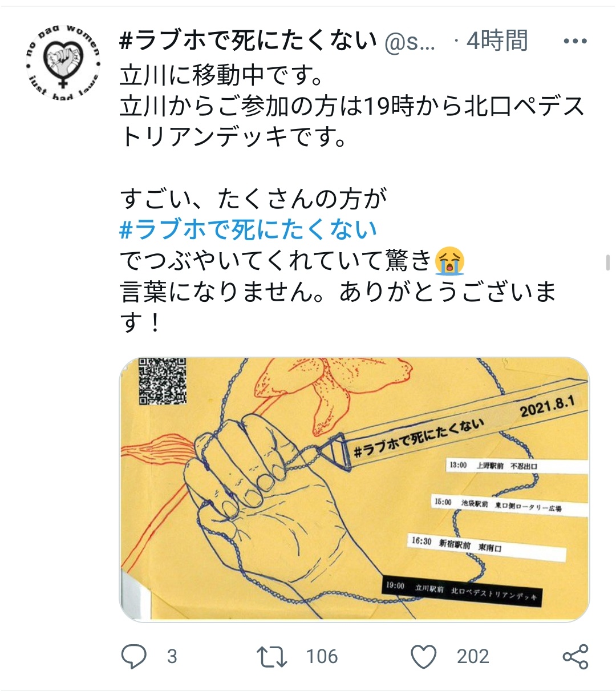
Task: Open the account name #ラブホで死にたくない
Action: point(249,41)
